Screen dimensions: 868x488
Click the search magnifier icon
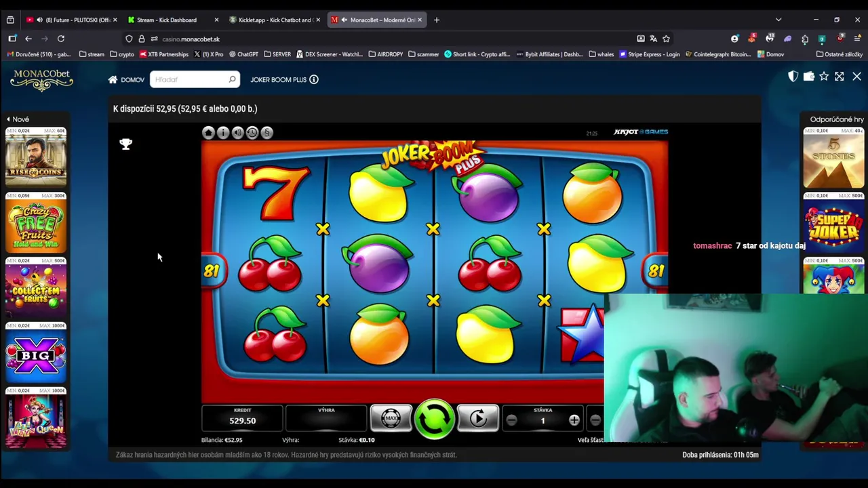point(232,79)
